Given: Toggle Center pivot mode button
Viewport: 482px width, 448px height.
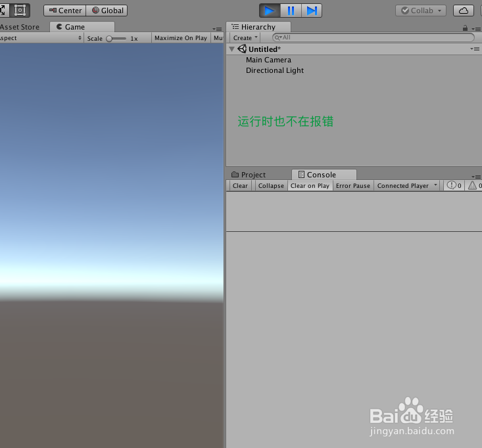Looking at the screenshot, I should pos(65,11).
